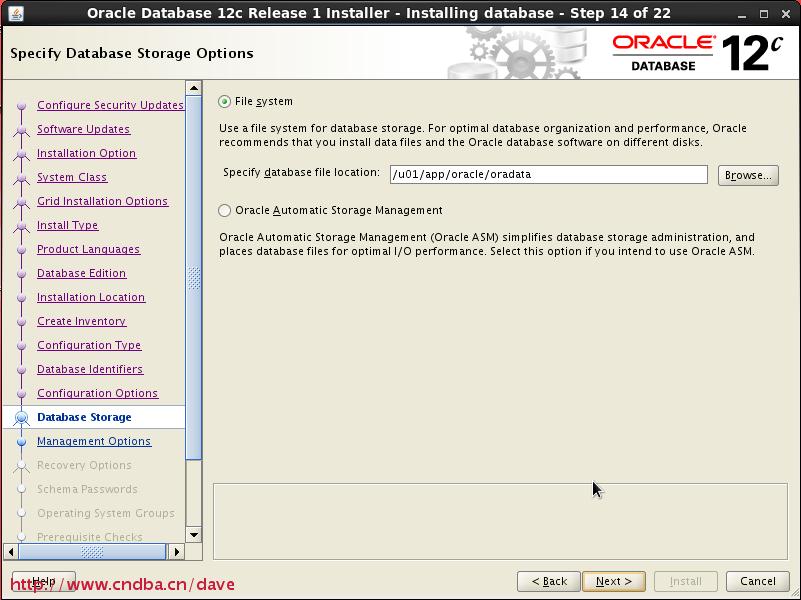Click the down arrow of steps scrollbar

(194, 535)
